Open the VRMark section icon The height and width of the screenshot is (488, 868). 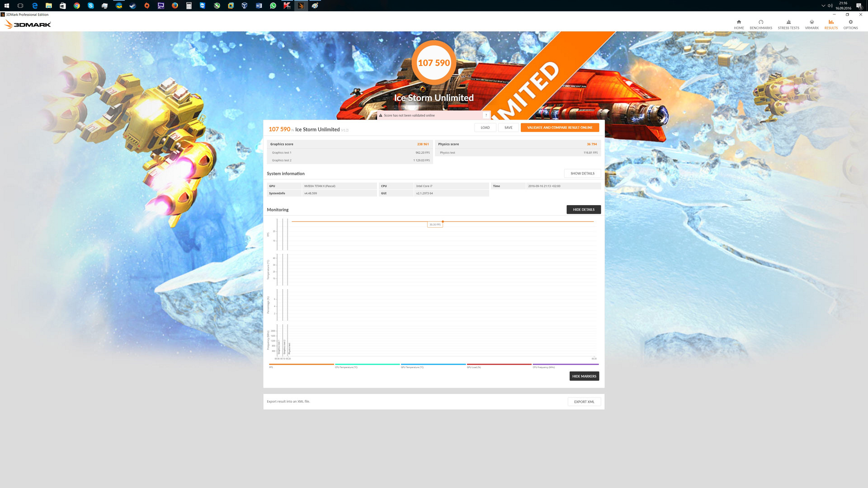point(811,22)
